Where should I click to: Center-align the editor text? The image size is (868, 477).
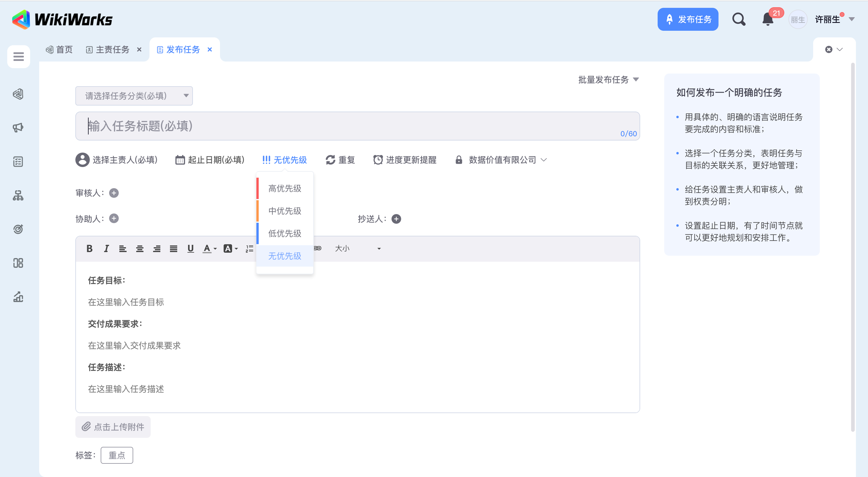[140, 248]
